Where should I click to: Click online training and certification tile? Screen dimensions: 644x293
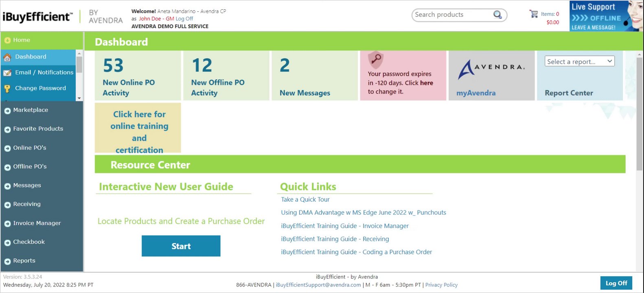(138, 128)
